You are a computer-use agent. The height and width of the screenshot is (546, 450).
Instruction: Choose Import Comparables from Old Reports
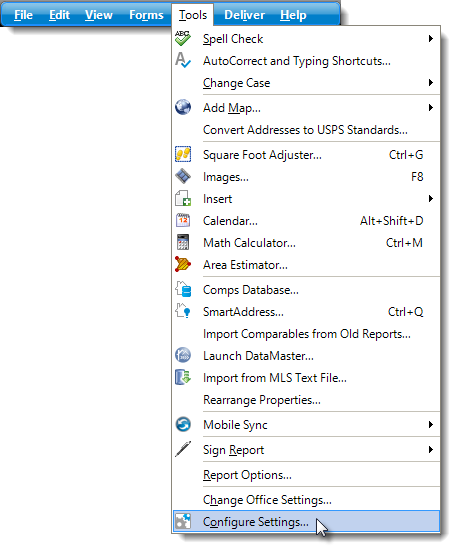pyautogui.click(x=307, y=334)
